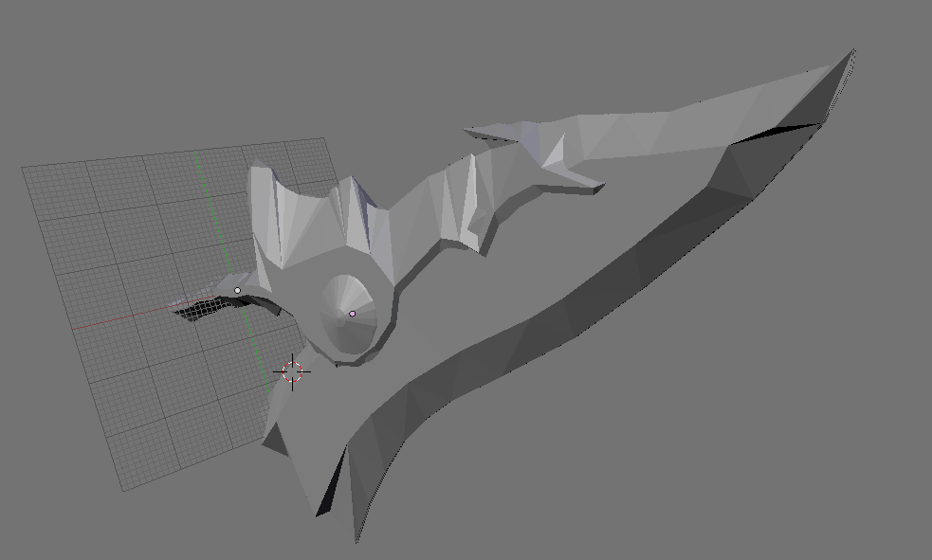Click the top-left corner of grid floor
The image size is (932, 560).
coord(24,169)
